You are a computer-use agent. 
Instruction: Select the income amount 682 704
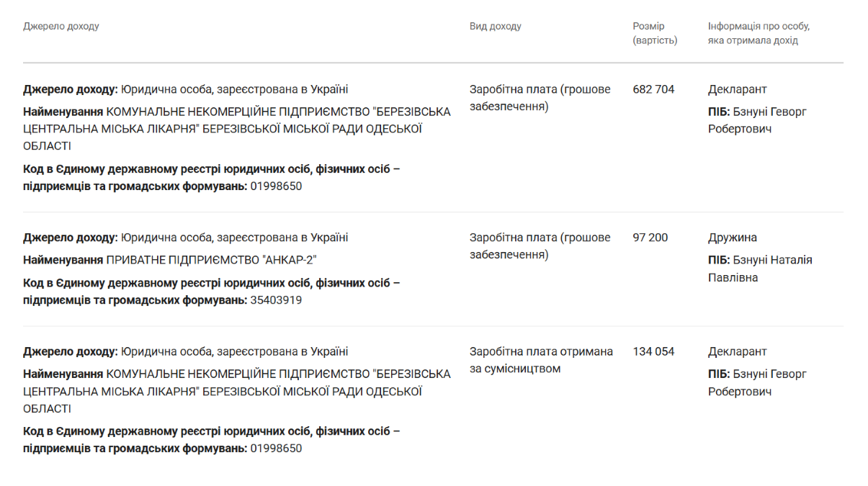point(653,89)
